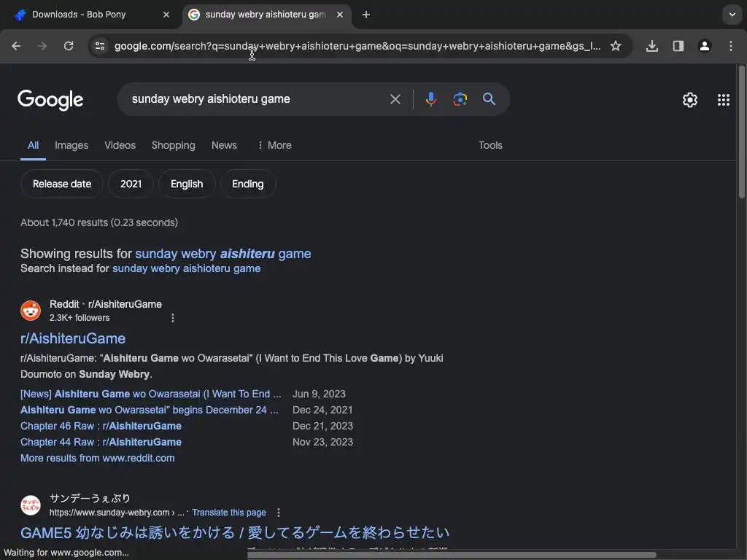Go back to the previous page
The image size is (747, 560).
16,46
